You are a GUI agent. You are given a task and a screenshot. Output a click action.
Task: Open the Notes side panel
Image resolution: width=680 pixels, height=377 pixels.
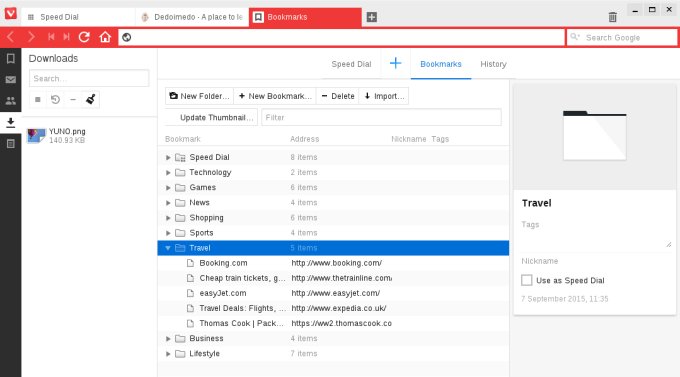point(10,144)
